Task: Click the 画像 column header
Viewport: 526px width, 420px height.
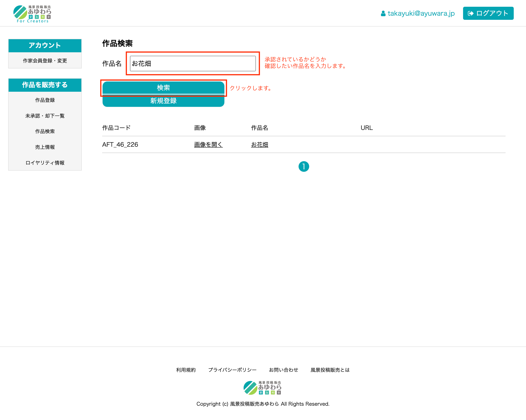Action: click(200, 127)
